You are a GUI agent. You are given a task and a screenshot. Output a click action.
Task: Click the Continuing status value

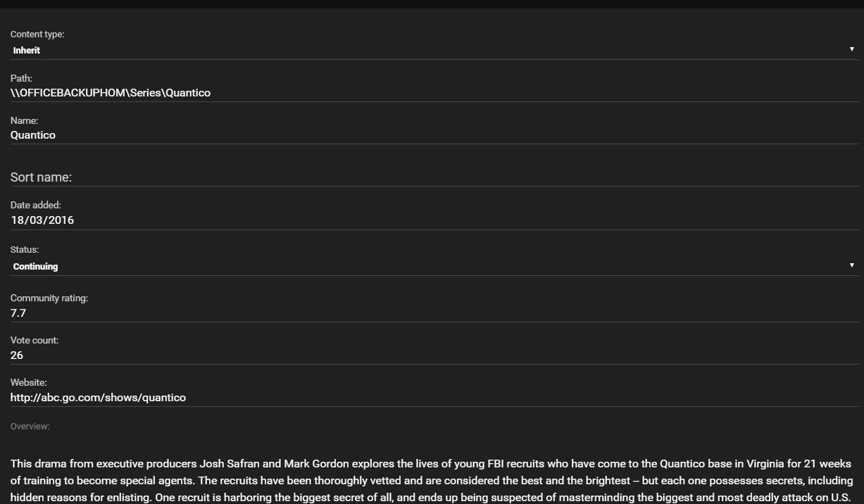click(35, 266)
